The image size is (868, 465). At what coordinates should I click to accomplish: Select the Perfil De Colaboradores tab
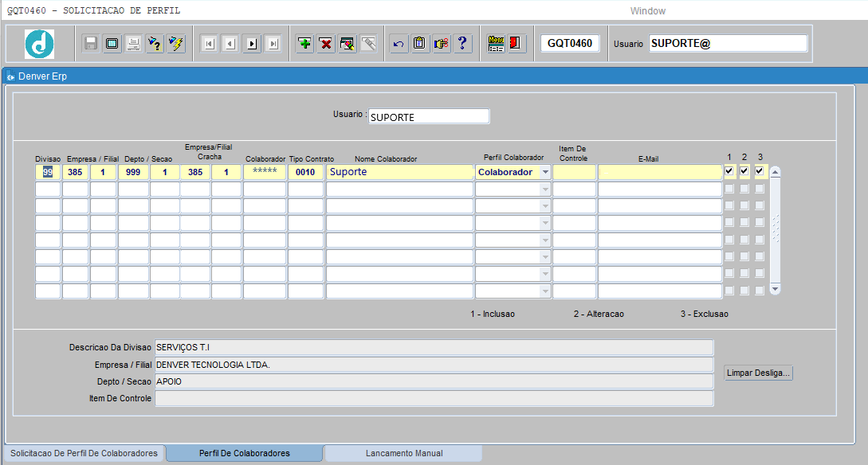(244, 453)
